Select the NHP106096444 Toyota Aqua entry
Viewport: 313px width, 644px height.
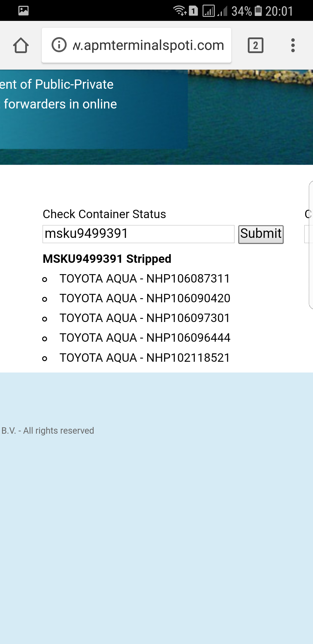click(145, 338)
